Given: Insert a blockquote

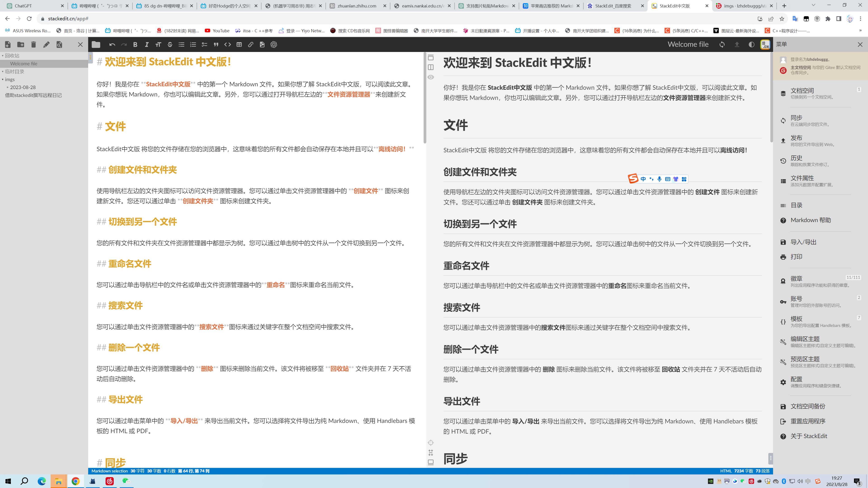Looking at the screenshot, I should click(216, 45).
